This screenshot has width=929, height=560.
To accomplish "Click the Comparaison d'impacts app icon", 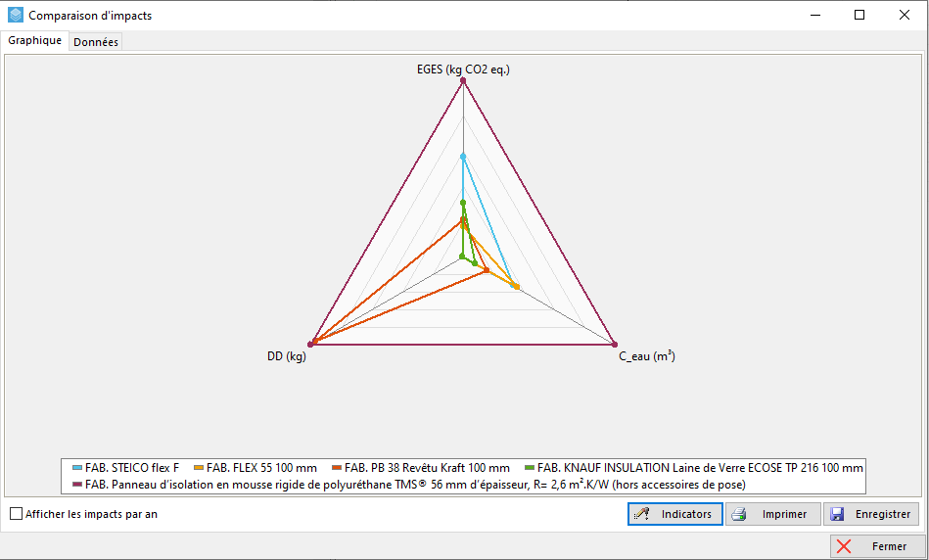I will coord(16,15).
